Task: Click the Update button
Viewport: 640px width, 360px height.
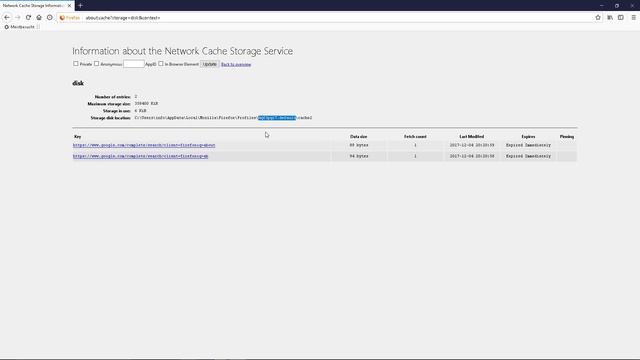Action: pyautogui.click(x=210, y=64)
